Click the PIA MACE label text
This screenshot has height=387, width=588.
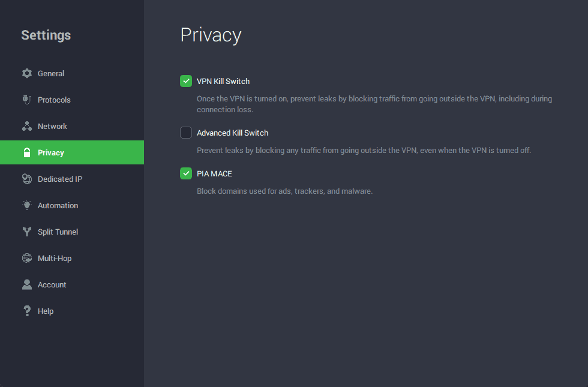pyautogui.click(x=214, y=173)
